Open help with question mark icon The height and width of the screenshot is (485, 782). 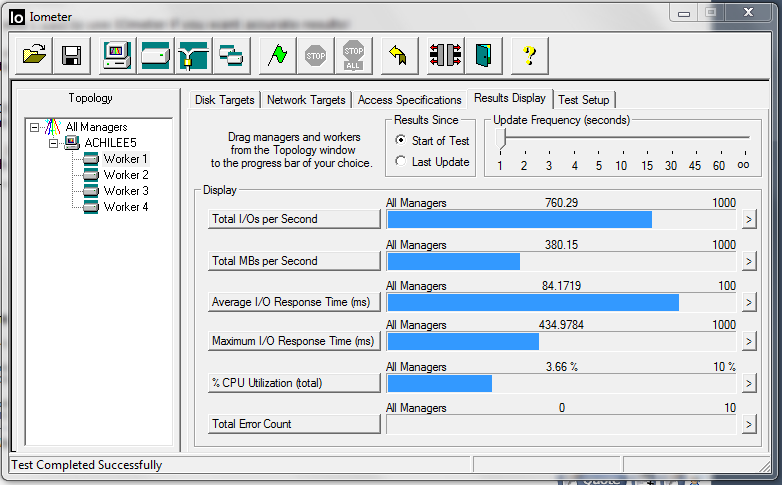530,55
